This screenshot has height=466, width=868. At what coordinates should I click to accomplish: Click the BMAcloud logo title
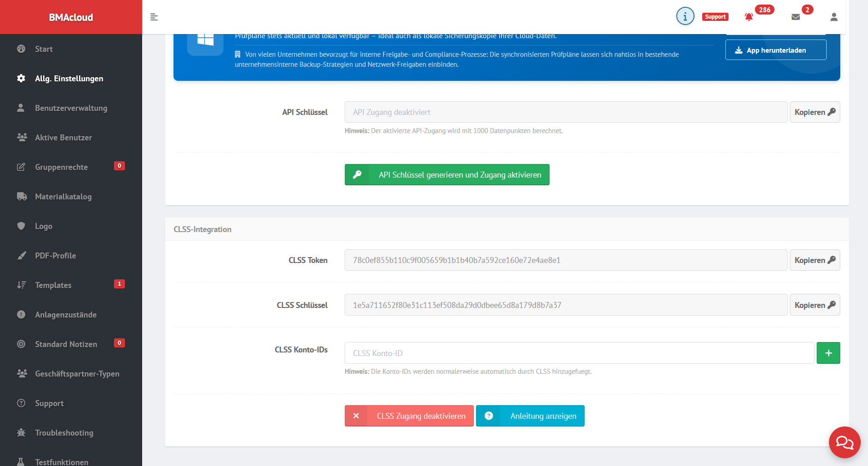[71, 17]
